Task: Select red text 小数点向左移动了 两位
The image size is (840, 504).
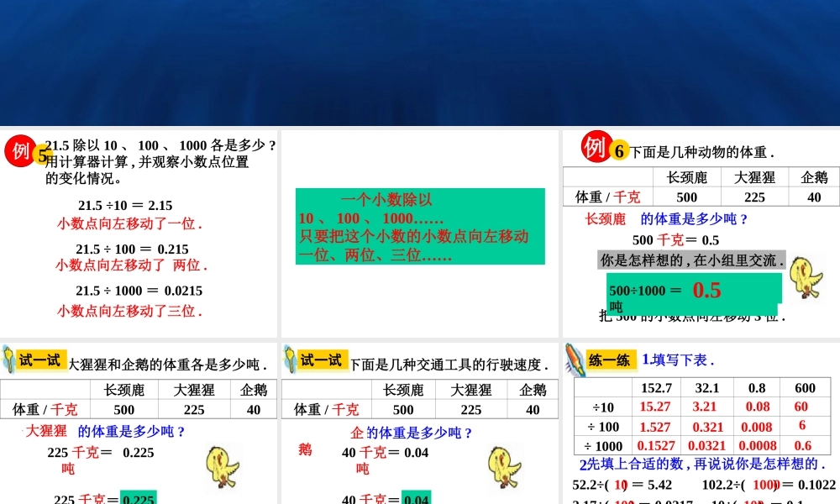Action: tap(131, 265)
